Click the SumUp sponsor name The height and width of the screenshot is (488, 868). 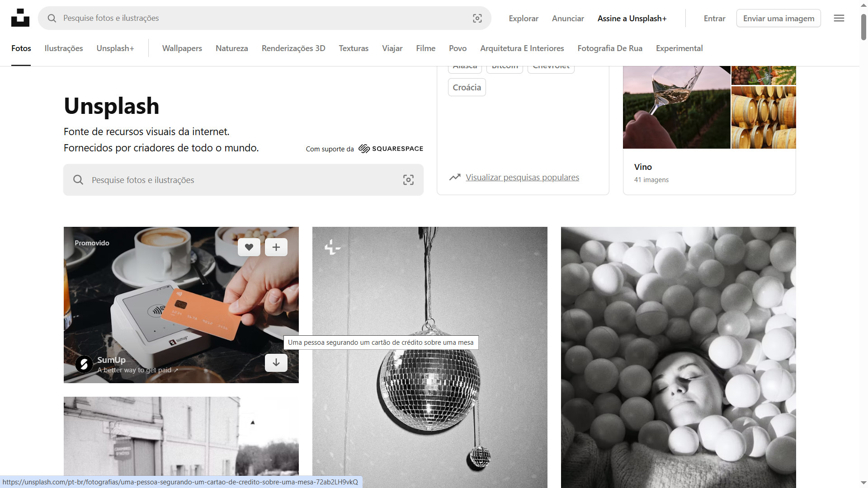[111, 360]
